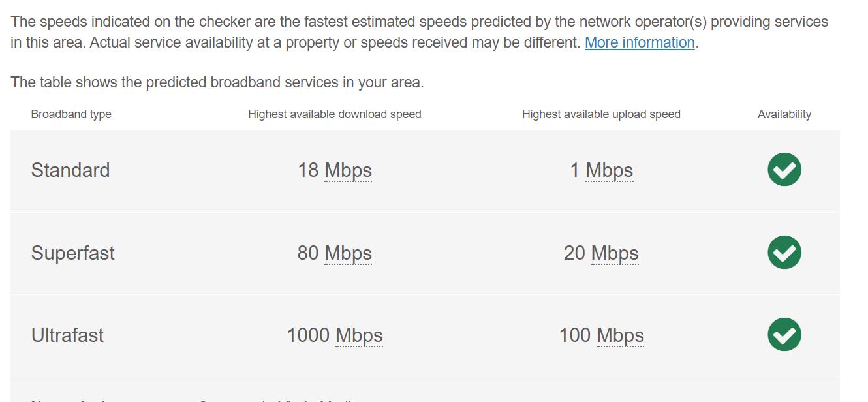Click the Ultrafast availability green checkmark
Viewport: 868px width, 402px height.
[784, 335]
